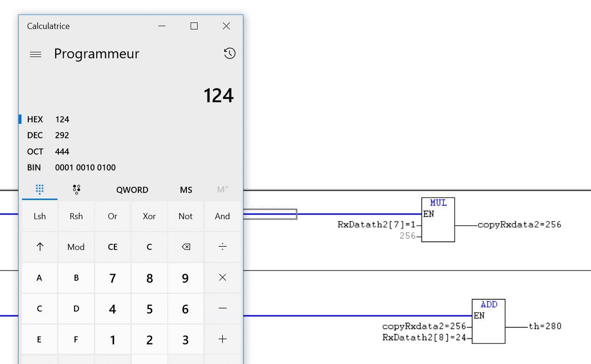Select the DEC number base
This screenshot has height=364, width=591.
(35, 136)
